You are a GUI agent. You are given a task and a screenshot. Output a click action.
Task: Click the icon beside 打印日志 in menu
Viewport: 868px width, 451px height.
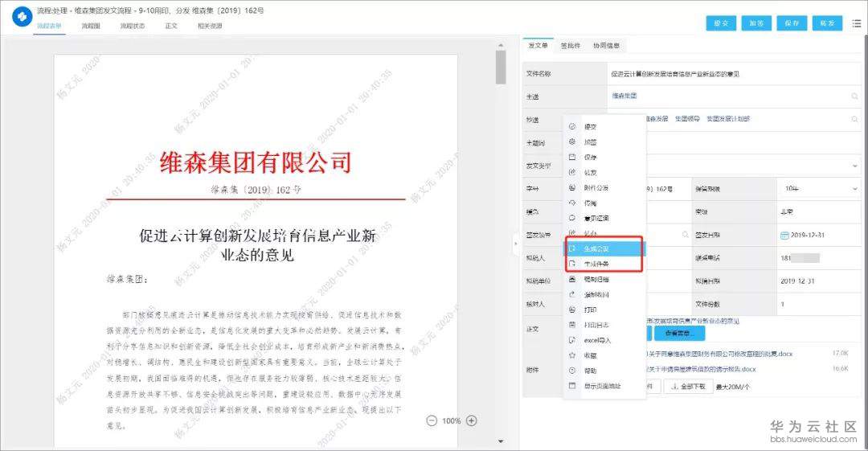tap(572, 325)
